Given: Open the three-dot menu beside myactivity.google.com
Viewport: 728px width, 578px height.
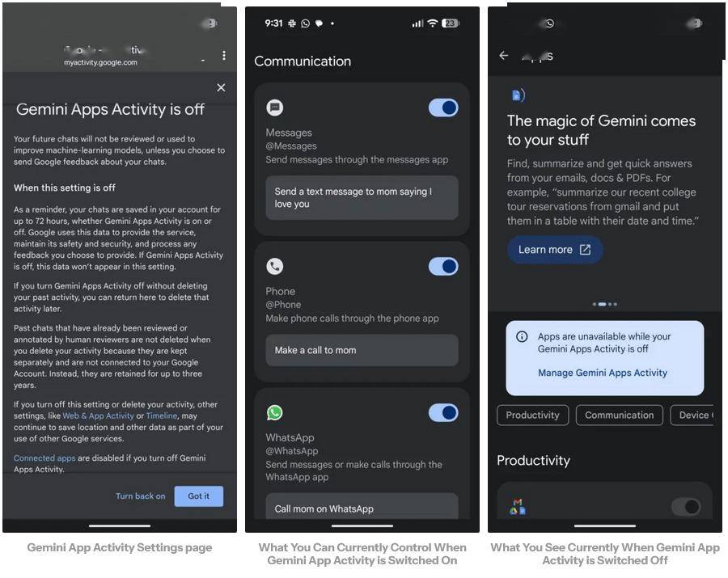Looking at the screenshot, I should point(224,56).
